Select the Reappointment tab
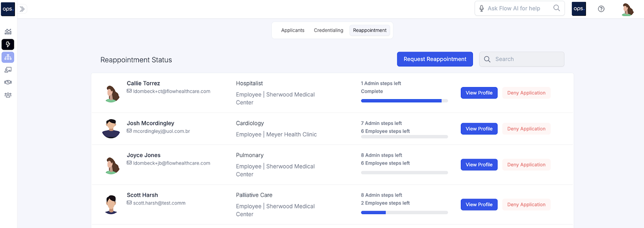This screenshot has width=644, height=228. point(369,30)
